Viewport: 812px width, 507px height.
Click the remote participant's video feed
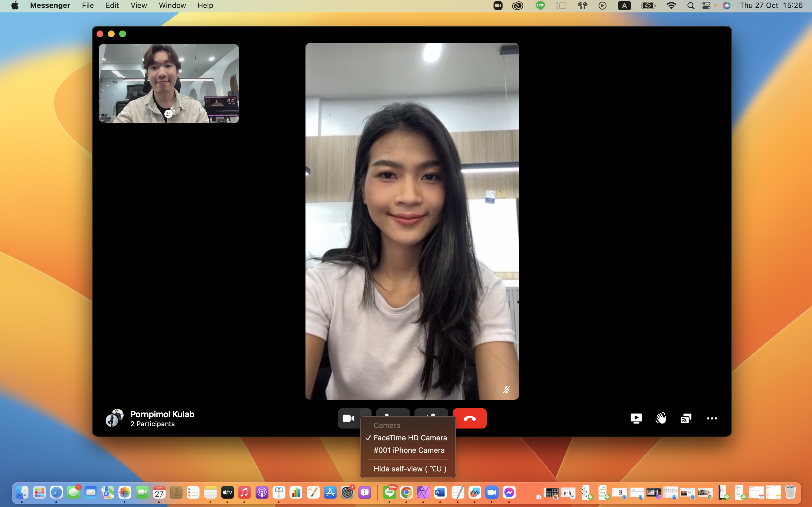click(412, 221)
